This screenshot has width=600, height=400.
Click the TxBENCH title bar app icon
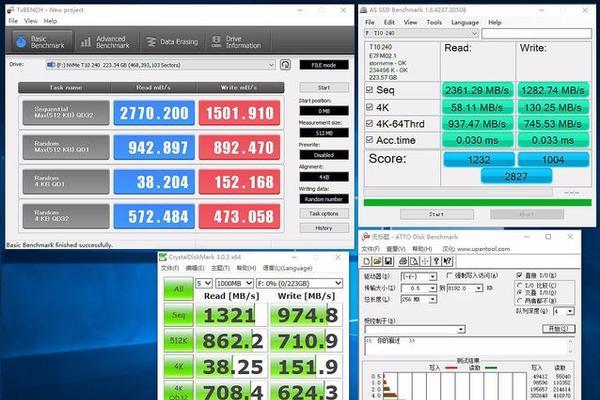10,10
